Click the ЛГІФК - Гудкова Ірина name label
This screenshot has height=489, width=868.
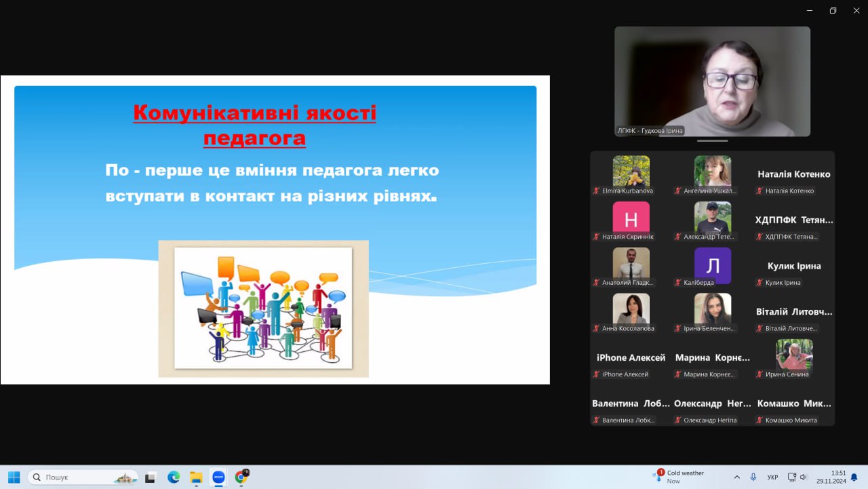[x=650, y=130]
